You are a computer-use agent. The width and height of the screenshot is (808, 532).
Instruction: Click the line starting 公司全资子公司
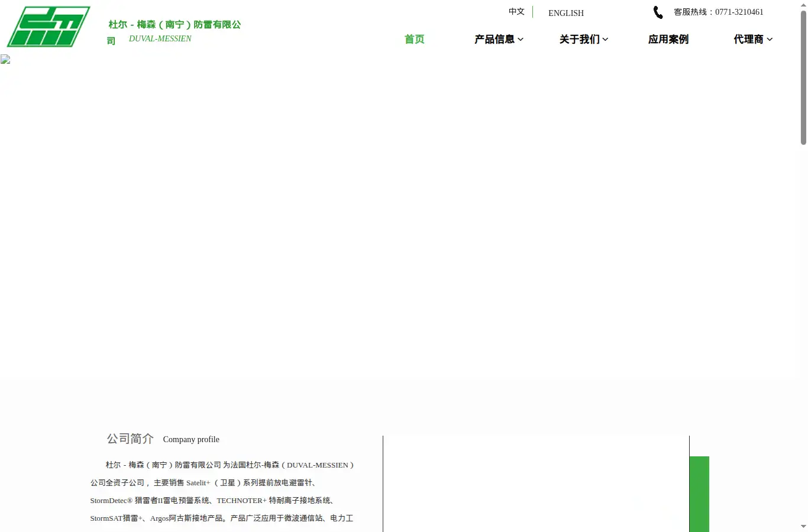point(204,482)
